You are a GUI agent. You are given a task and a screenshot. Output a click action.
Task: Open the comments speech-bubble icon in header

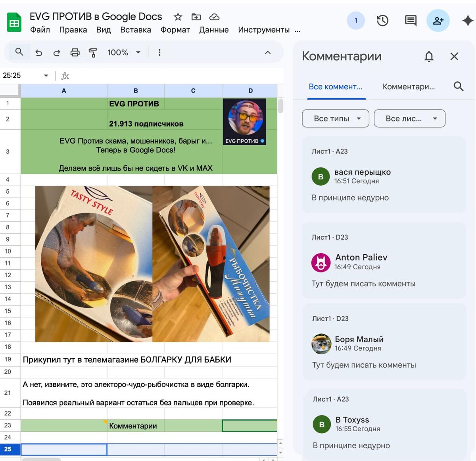point(411,21)
